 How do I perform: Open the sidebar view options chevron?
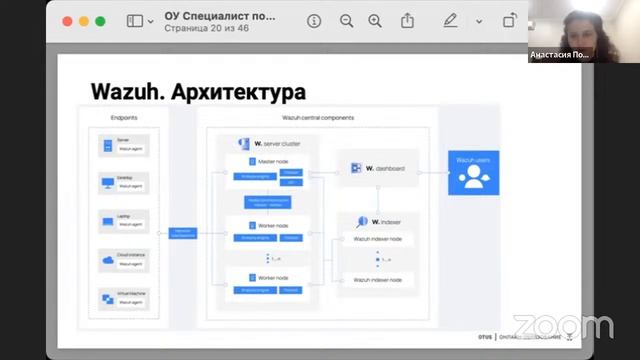tap(151, 22)
